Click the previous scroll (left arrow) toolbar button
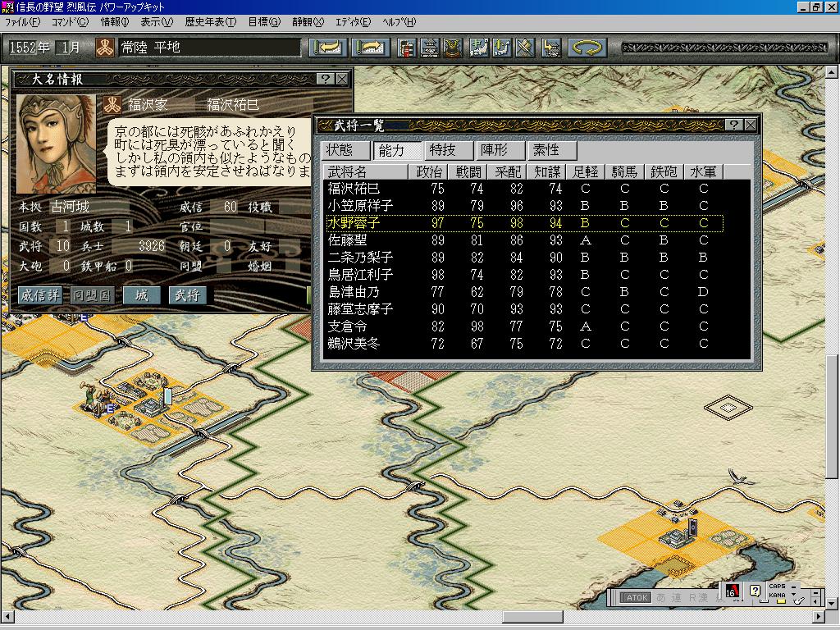 (x=328, y=48)
